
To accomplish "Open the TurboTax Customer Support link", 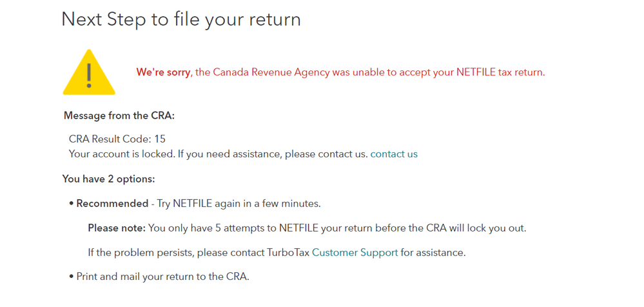I will coord(355,252).
